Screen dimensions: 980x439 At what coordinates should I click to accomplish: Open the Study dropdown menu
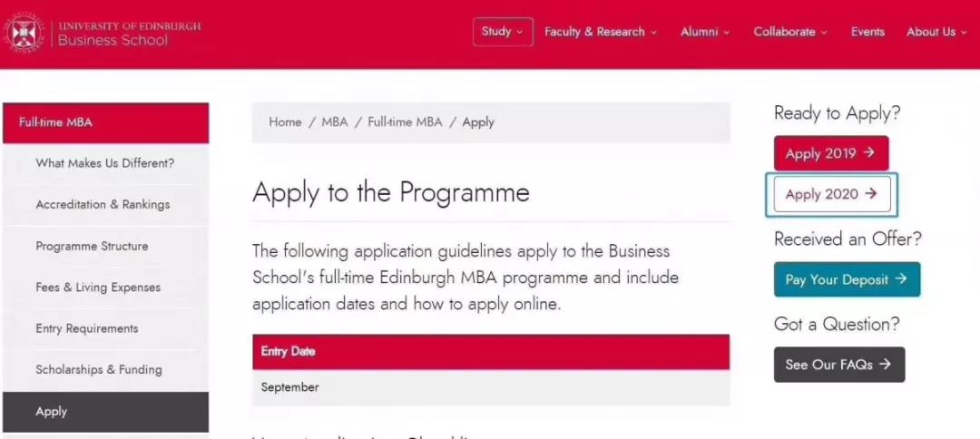(503, 32)
